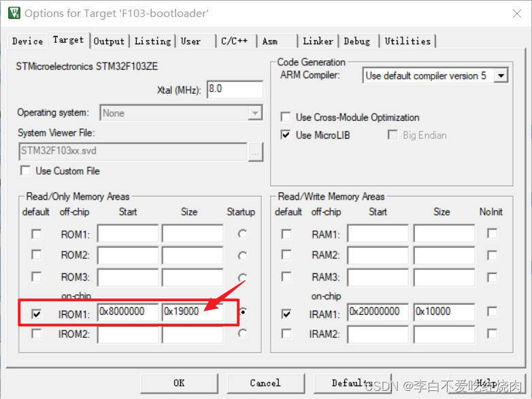
Task: Check the RAM2 default checkbox
Action: pos(286,255)
